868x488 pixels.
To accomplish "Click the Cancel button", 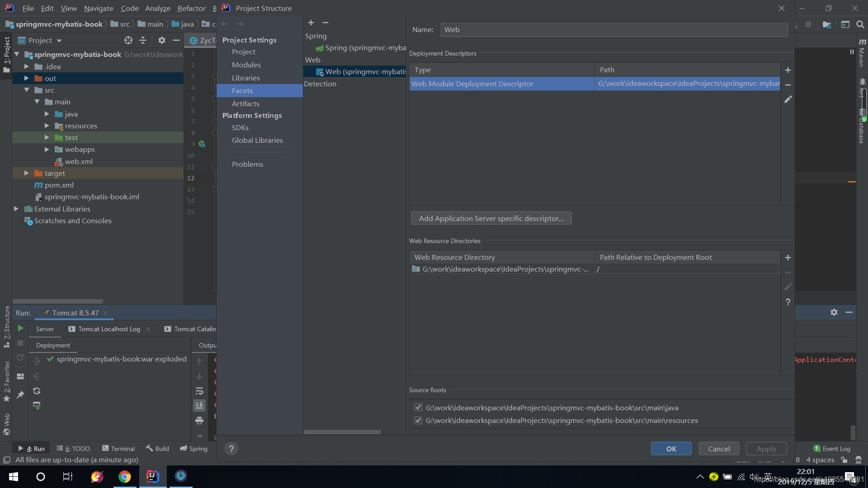I will (719, 449).
